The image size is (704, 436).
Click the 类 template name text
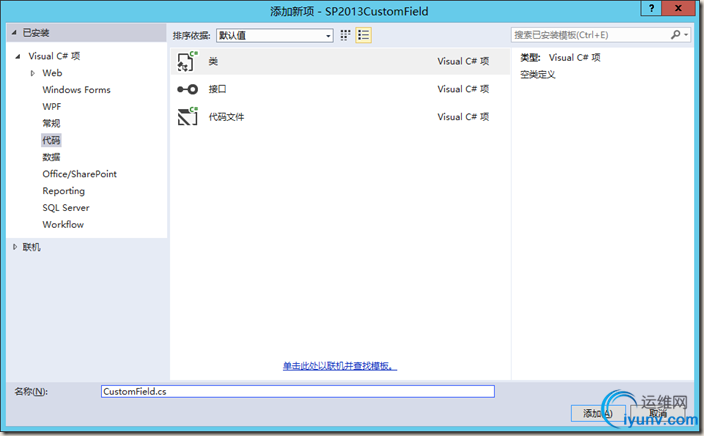[x=213, y=62]
